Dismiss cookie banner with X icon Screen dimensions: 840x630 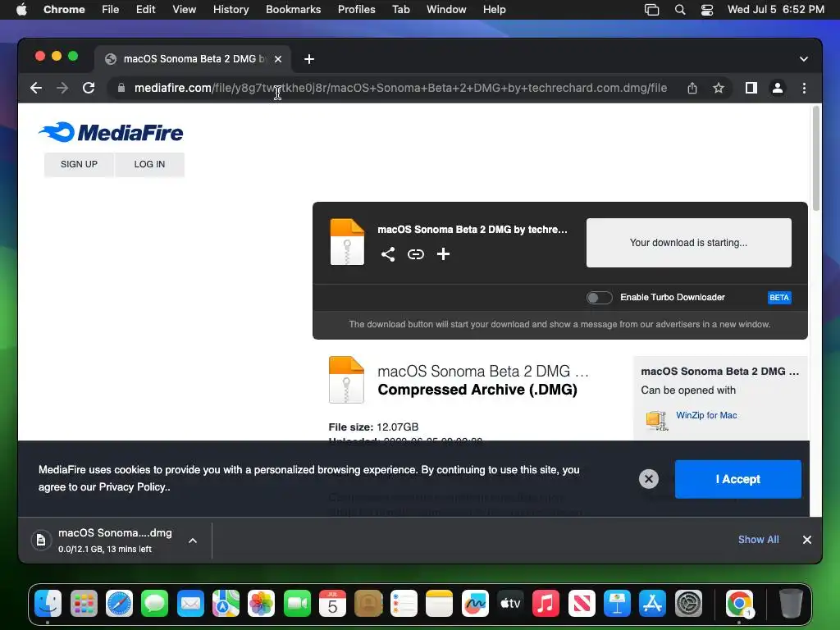(x=648, y=479)
